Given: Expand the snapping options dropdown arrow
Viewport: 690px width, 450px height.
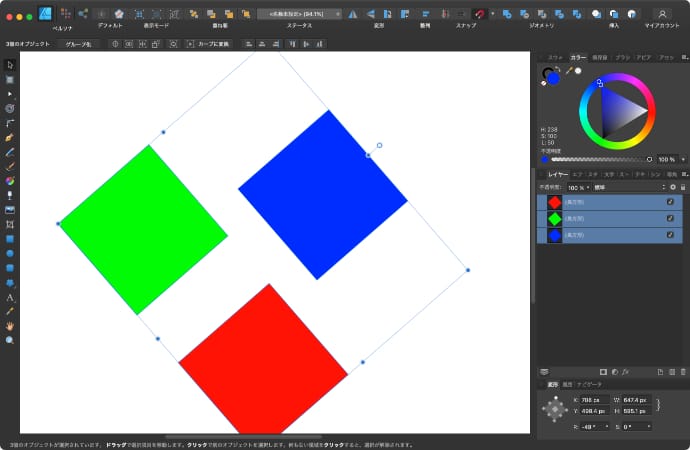Looking at the screenshot, I should (492, 14).
